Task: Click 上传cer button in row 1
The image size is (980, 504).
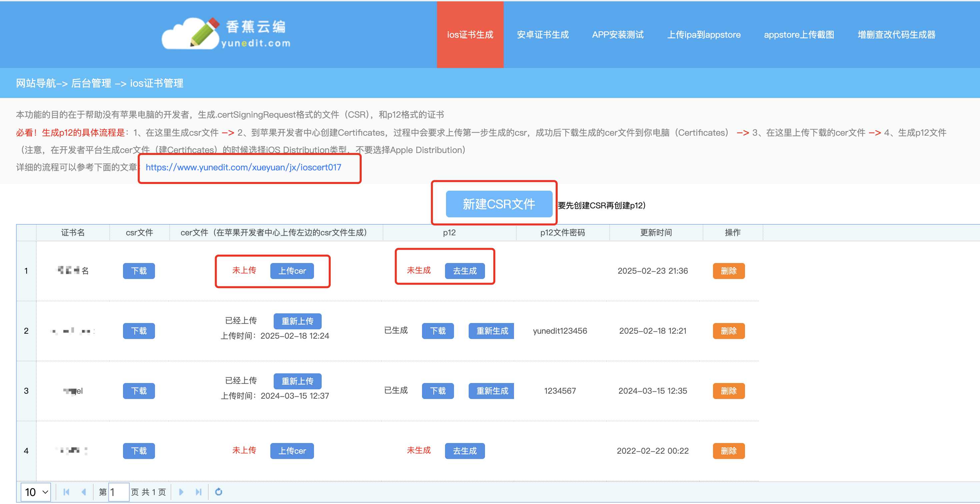Action: 292,271
